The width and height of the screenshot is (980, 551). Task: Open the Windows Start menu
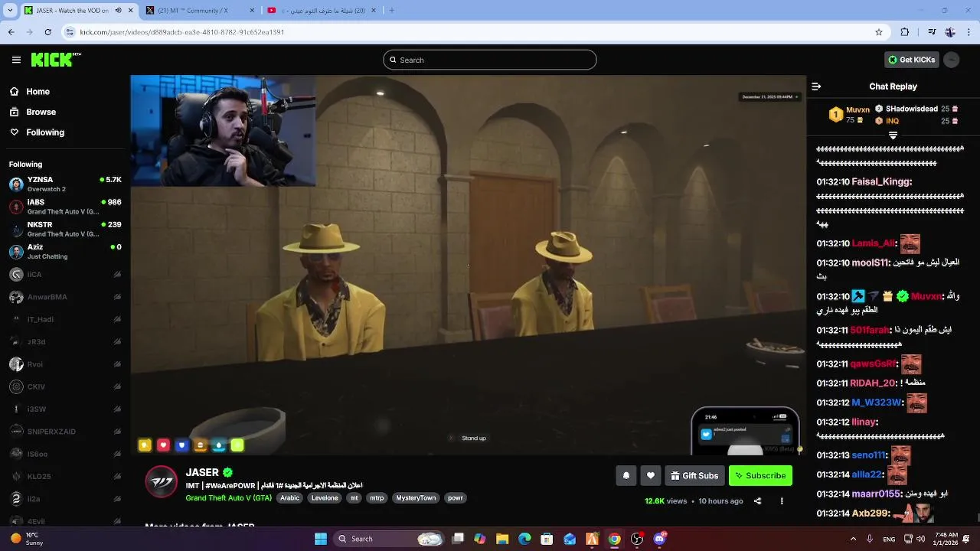(321, 539)
